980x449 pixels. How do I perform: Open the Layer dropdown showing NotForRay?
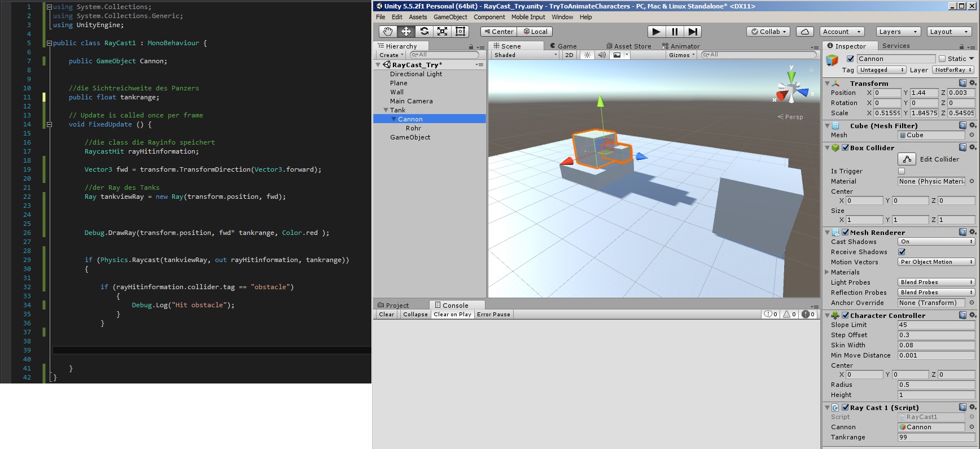coord(953,70)
